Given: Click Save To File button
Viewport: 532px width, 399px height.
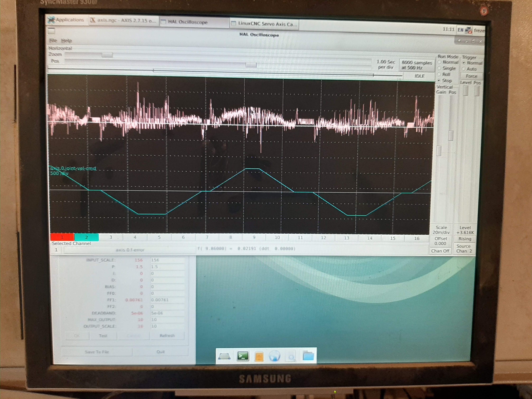Looking at the screenshot, I should [97, 352].
